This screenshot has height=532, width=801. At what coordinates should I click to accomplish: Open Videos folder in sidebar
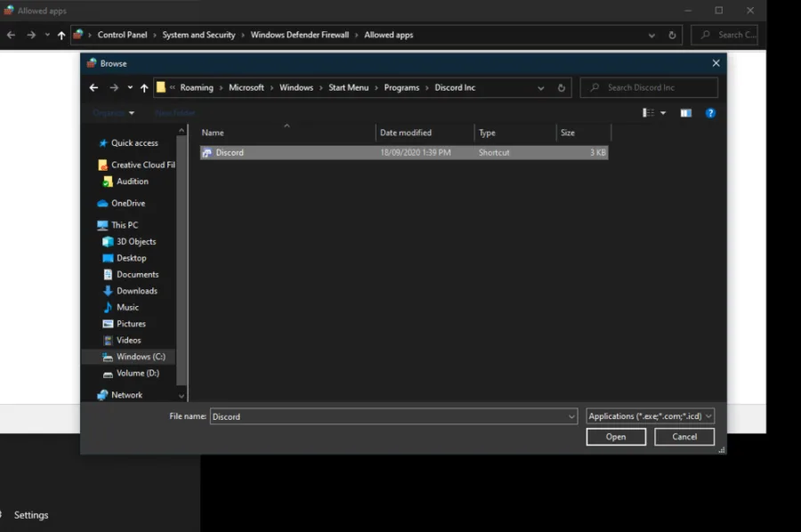click(x=123, y=340)
